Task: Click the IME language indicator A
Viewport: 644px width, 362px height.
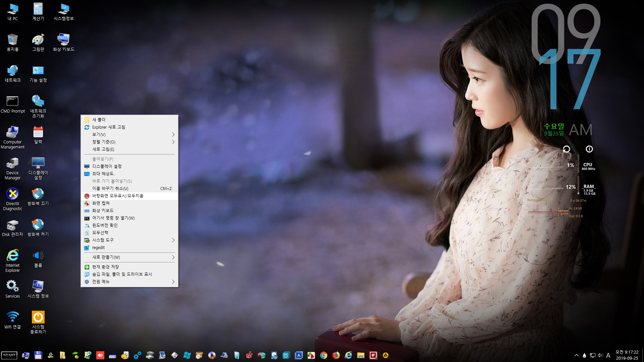Action: click(608, 355)
